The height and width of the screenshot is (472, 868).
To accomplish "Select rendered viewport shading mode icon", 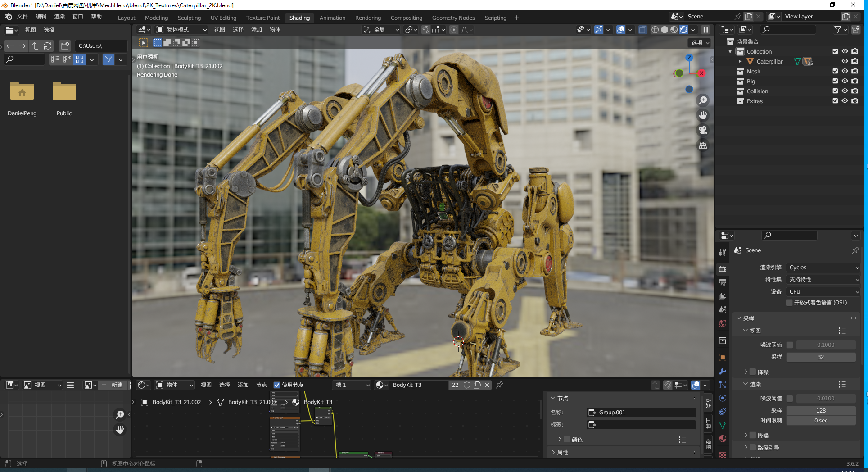I will coord(683,30).
